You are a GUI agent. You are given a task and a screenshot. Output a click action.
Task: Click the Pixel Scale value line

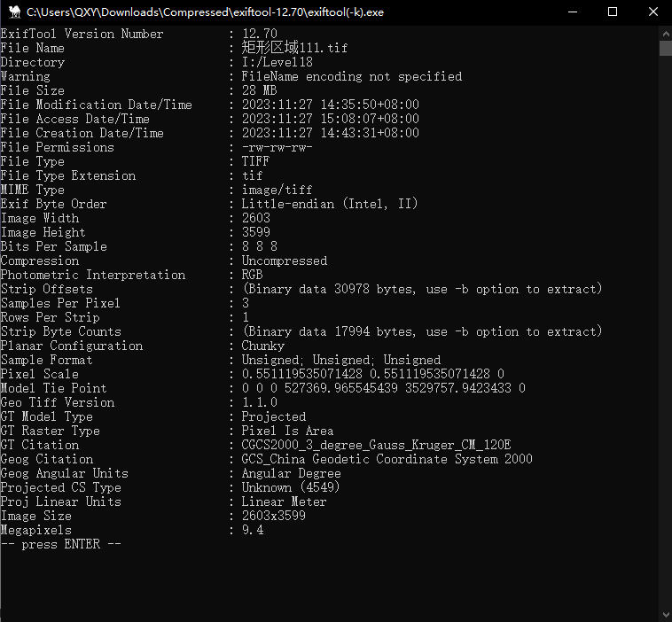click(372, 374)
